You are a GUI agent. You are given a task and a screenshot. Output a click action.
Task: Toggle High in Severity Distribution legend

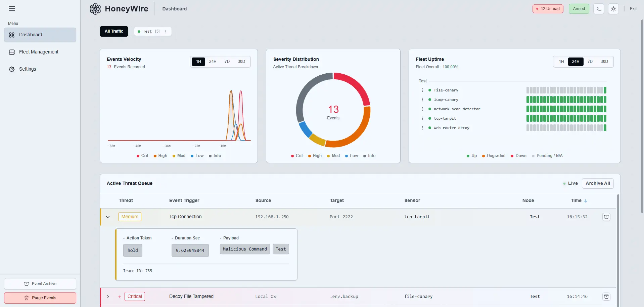point(315,156)
